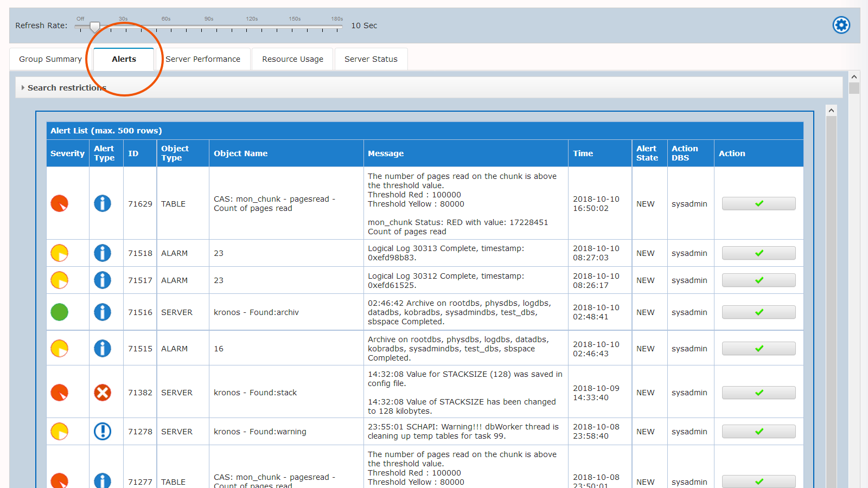
Task: Acknowledge alert 71517 with checkmark button
Action: coord(758,280)
